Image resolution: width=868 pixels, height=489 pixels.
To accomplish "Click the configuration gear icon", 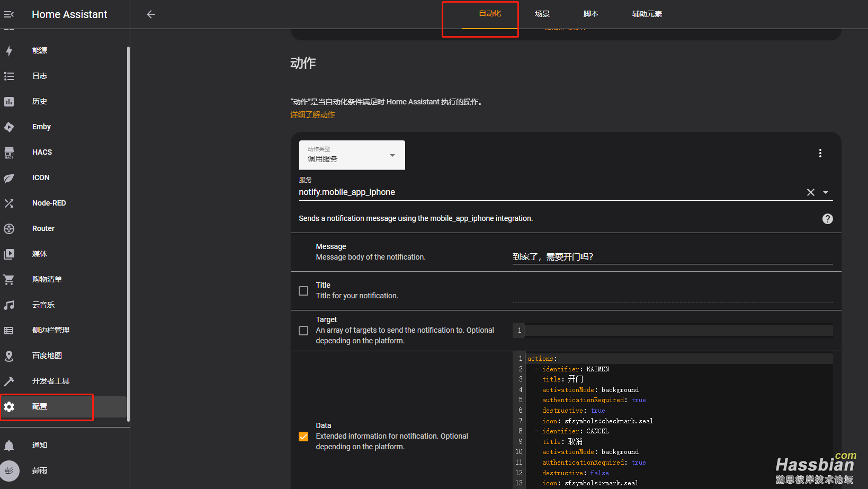I will coord(9,407).
